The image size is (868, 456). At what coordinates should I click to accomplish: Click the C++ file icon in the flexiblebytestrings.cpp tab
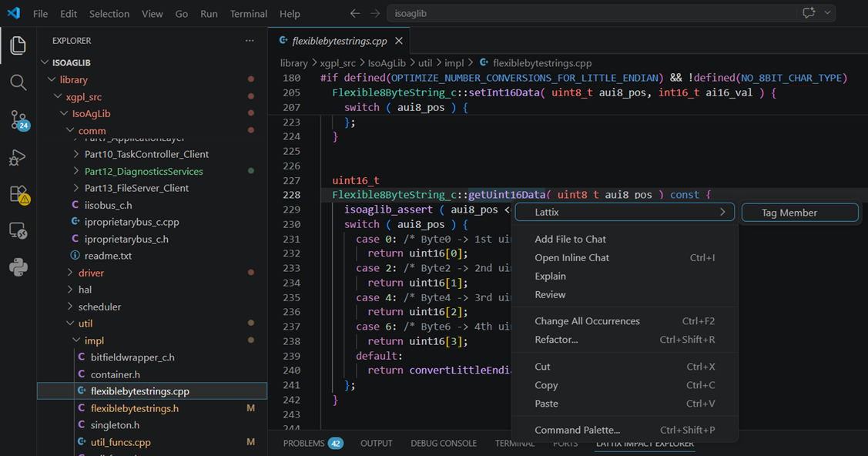coord(283,40)
